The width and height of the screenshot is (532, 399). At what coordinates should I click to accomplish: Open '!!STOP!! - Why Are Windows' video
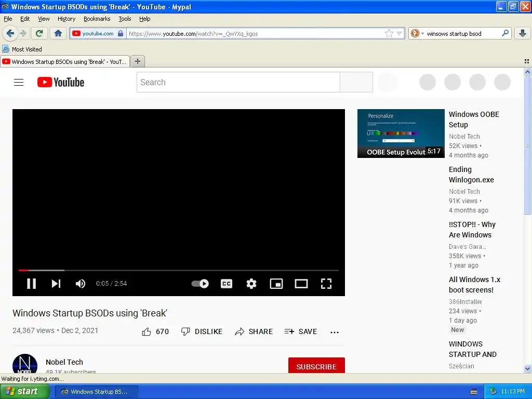pos(472,230)
